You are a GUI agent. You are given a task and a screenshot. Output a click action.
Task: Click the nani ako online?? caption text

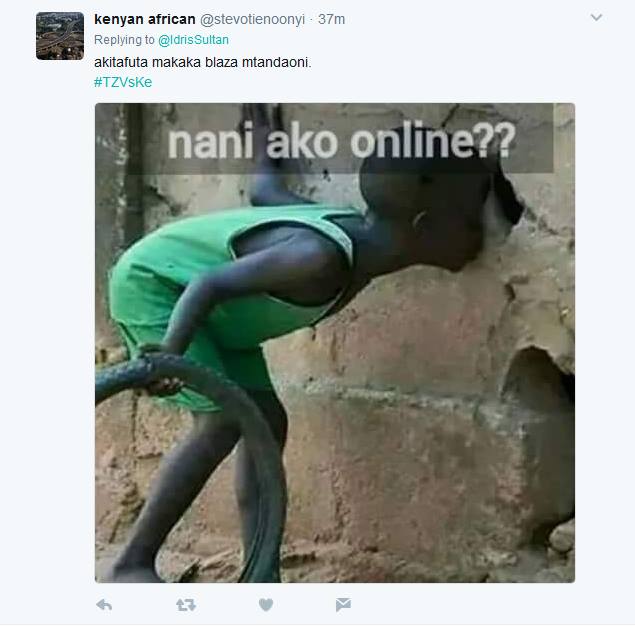[341, 141]
